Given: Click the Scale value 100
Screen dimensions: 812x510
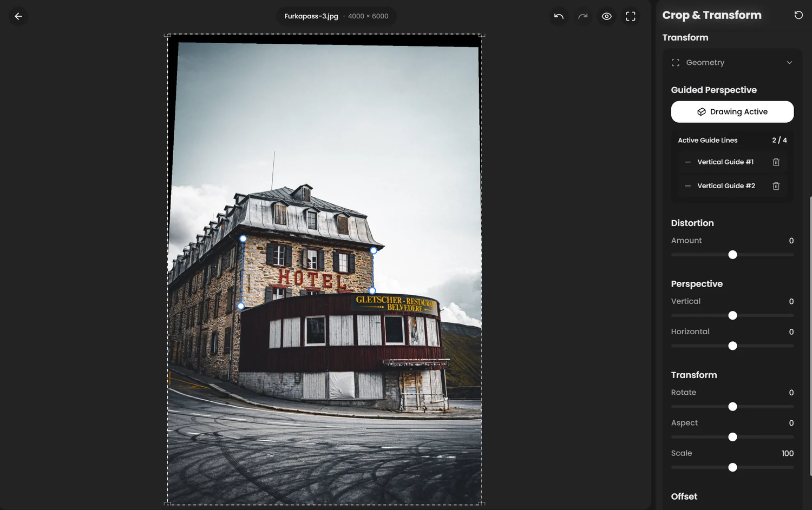Looking at the screenshot, I should (x=788, y=453).
